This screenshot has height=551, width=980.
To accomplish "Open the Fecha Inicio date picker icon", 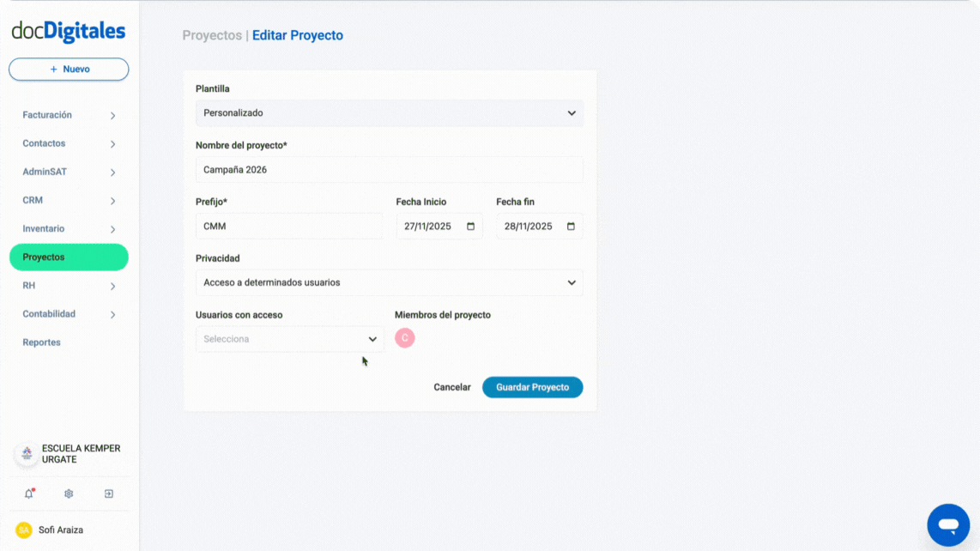I will click(470, 226).
